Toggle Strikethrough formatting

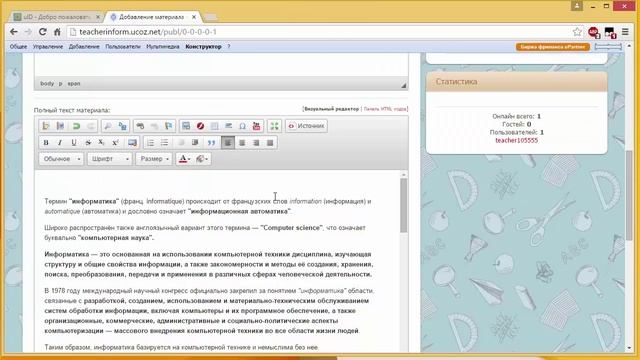[x=88, y=142]
